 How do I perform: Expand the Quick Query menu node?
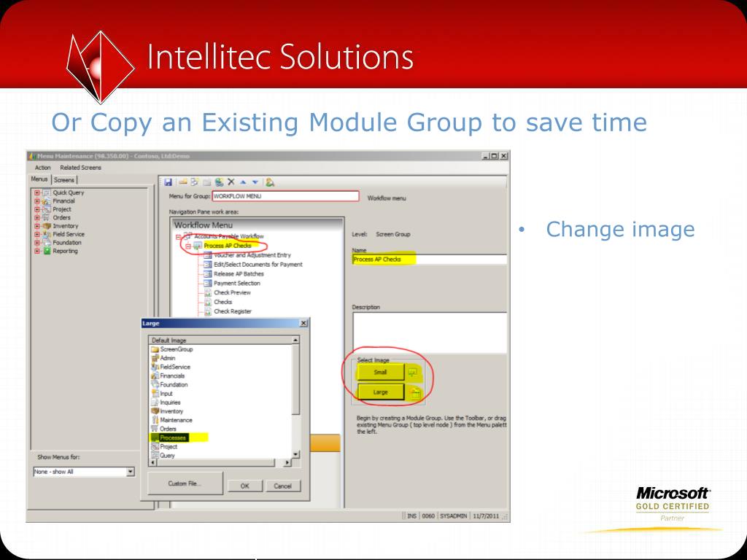(37, 192)
